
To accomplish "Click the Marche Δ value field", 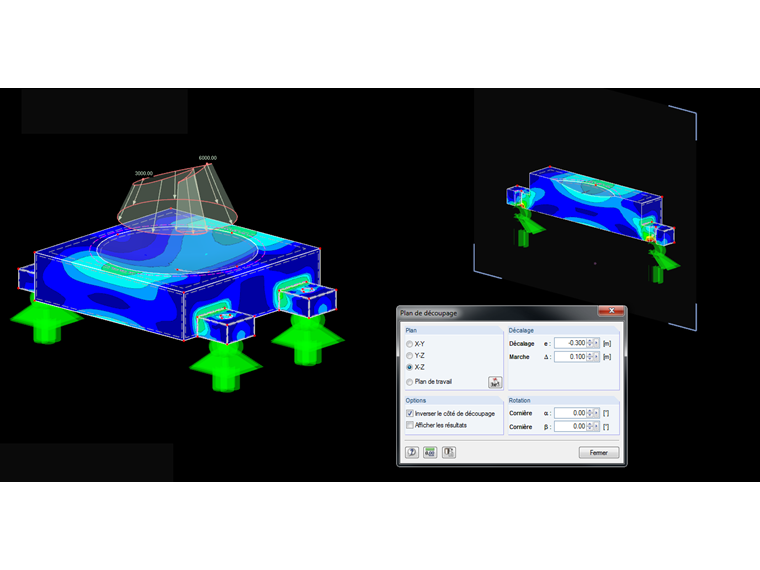I will [x=570, y=356].
